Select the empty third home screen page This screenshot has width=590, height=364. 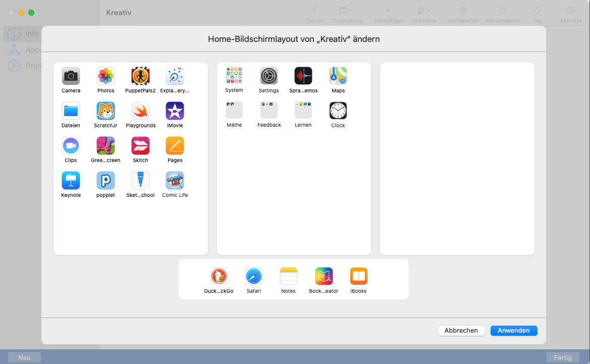457,159
